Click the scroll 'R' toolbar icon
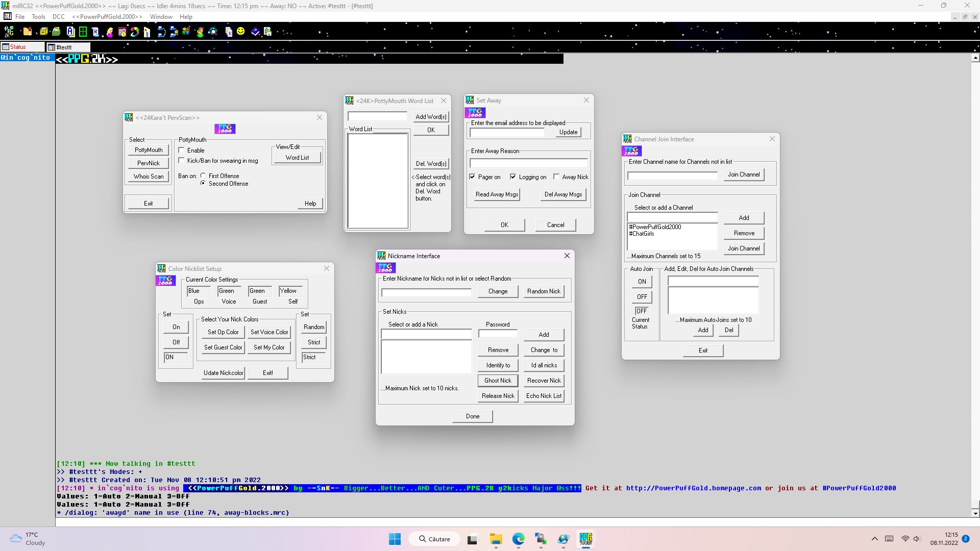Viewport: 980px width, 551px height. (x=95, y=32)
